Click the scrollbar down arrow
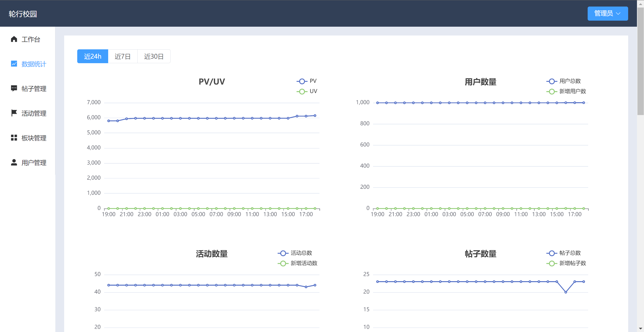The width and height of the screenshot is (644, 332). click(640, 329)
